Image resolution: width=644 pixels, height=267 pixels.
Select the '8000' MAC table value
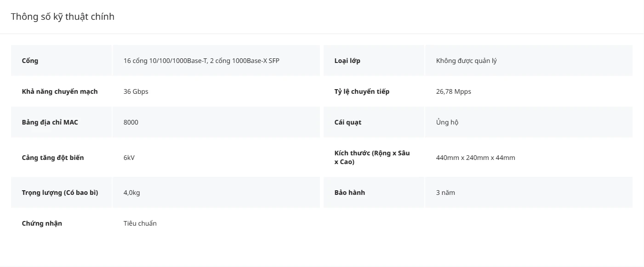pyautogui.click(x=131, y=122)
